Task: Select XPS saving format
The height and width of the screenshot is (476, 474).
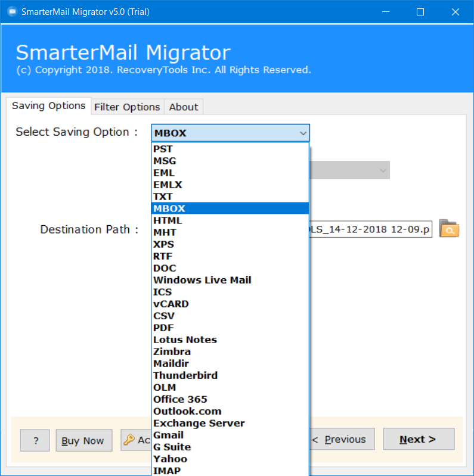Action: 230,244
